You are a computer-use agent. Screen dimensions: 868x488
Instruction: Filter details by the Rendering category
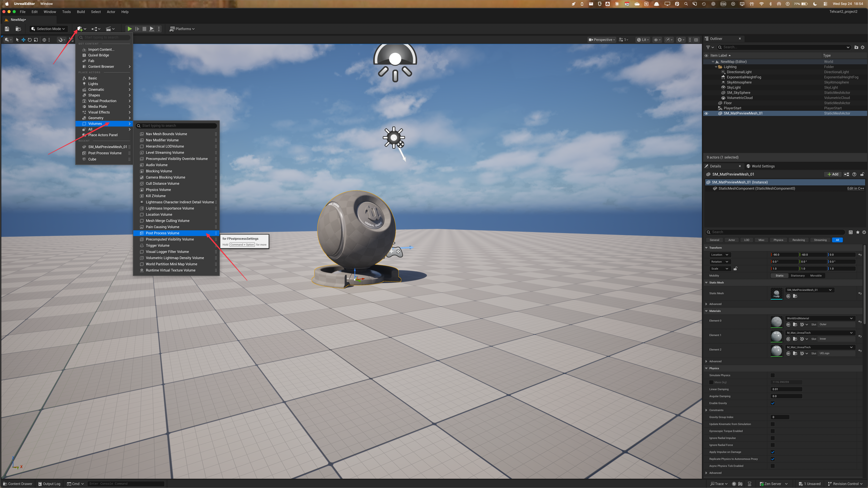tap(799, 240)
